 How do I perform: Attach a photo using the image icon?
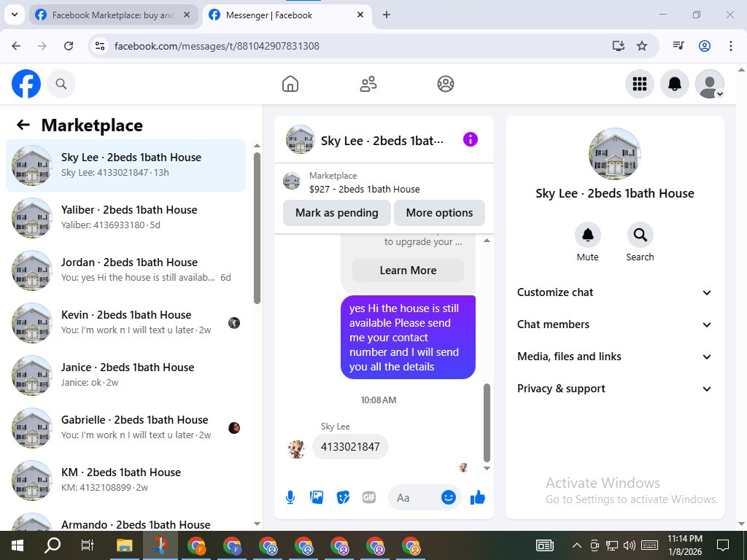[317, 497]
